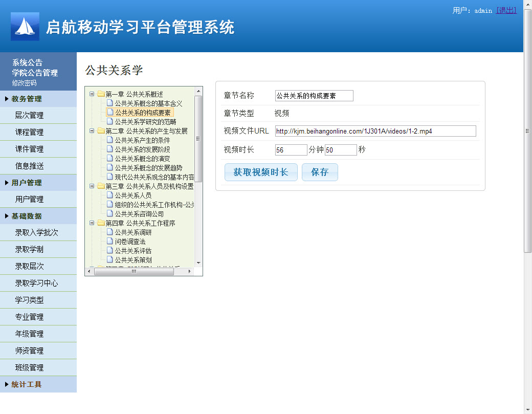Click inside the 视频文件URL input field

pos(373,131)
